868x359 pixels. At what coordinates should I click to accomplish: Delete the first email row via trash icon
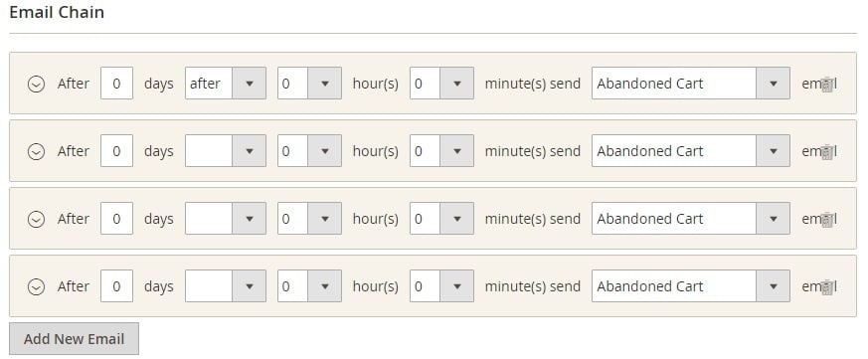tap(827, 85)
